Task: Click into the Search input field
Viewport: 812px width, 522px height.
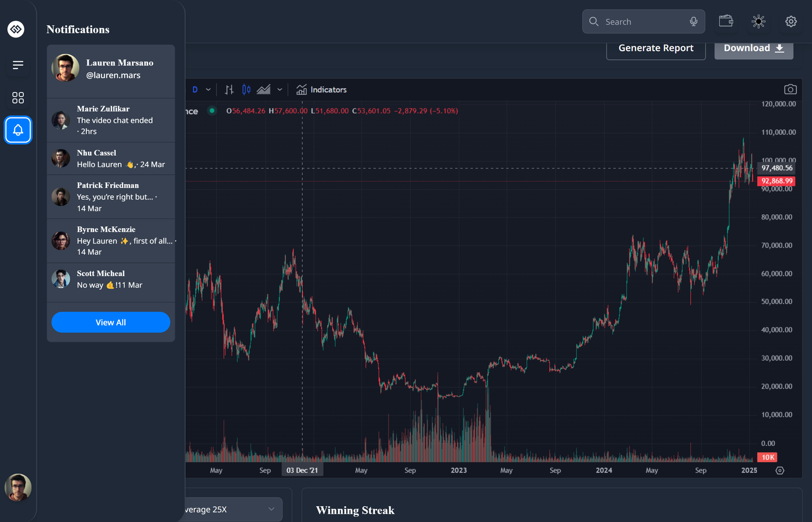Action: click(x=642, y=22)
